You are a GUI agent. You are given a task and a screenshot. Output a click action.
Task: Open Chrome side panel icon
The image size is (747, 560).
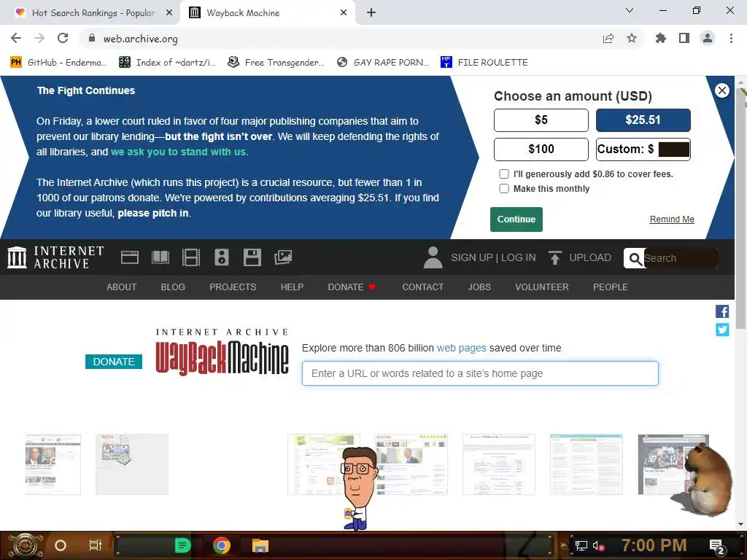(684, 38)
